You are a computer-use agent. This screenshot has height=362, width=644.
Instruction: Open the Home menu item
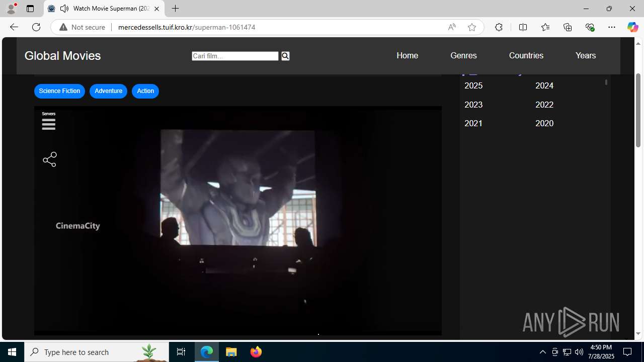407,56
